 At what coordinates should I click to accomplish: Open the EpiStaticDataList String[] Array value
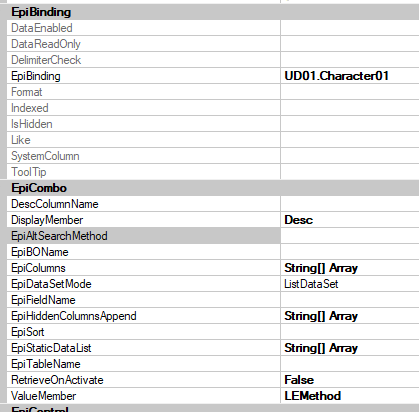[x=350, y=348]
